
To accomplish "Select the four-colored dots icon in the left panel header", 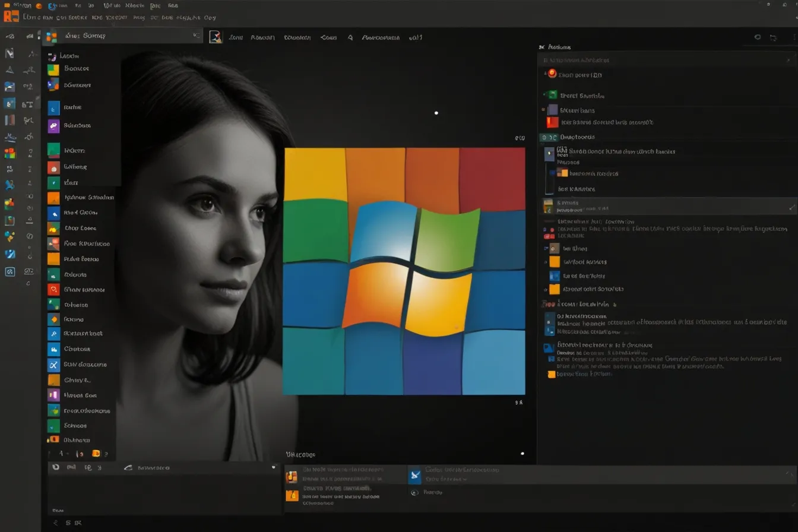I will [x=52, y=37].
